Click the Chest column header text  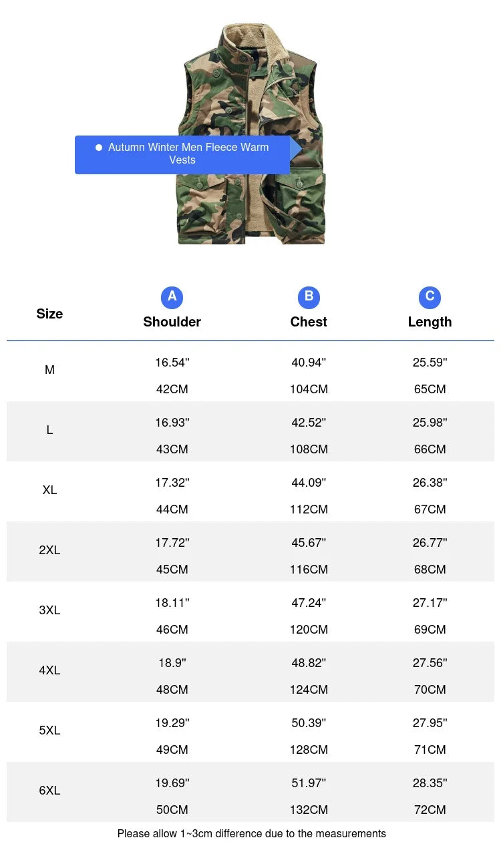tap(309, 322)
